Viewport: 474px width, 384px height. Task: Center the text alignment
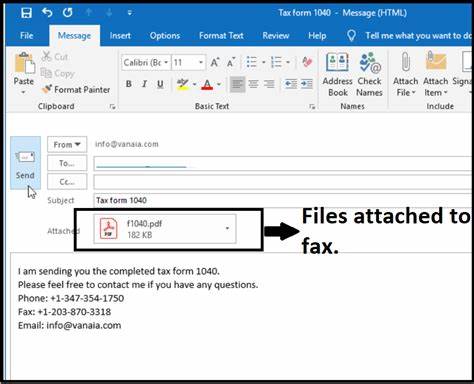253,84
